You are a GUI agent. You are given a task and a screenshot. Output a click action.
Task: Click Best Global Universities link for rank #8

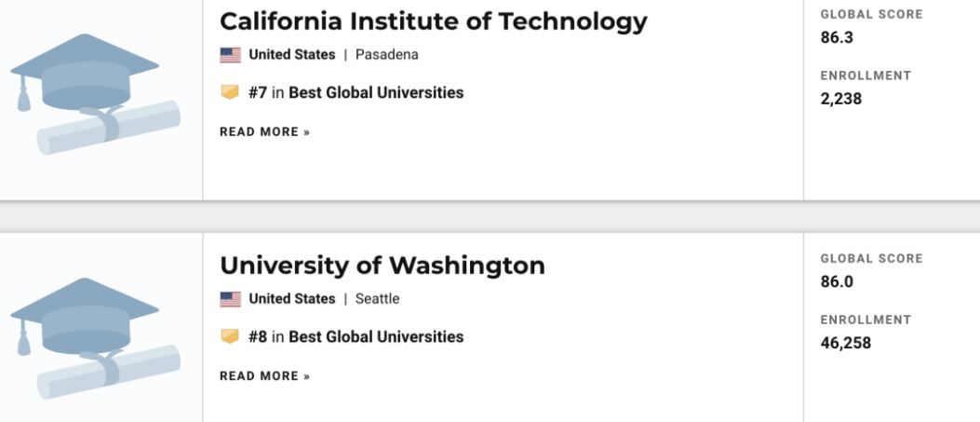376,337
